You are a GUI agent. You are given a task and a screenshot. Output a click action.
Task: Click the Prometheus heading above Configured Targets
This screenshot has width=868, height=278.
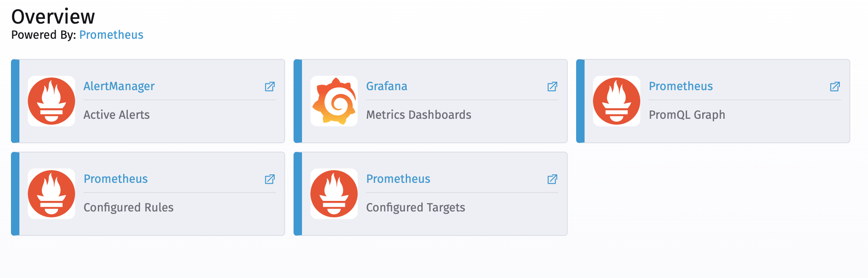[x=398, y=179]
